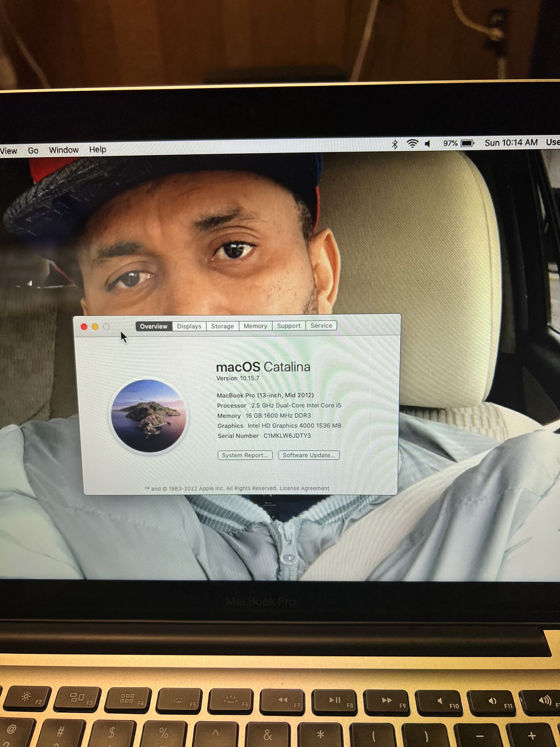Screen dimensions: 560x747
Task: Click the macOS Catalina heading
Action: 263,367
